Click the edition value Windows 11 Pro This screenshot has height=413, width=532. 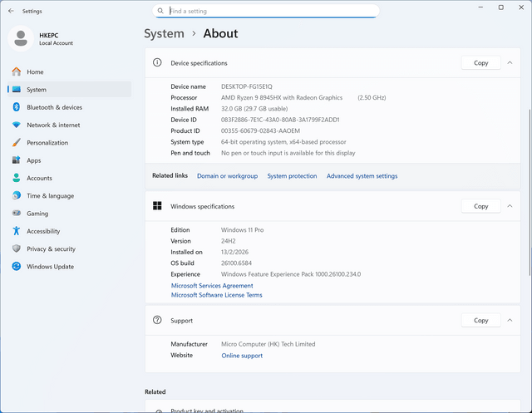pyautogui.click(x=242, y=230)
